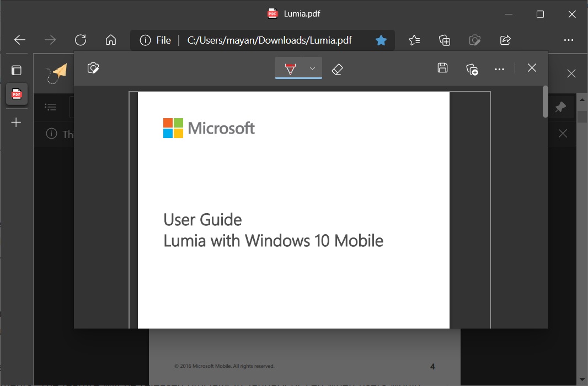Maximize the browser window

(x=540, y=14)
